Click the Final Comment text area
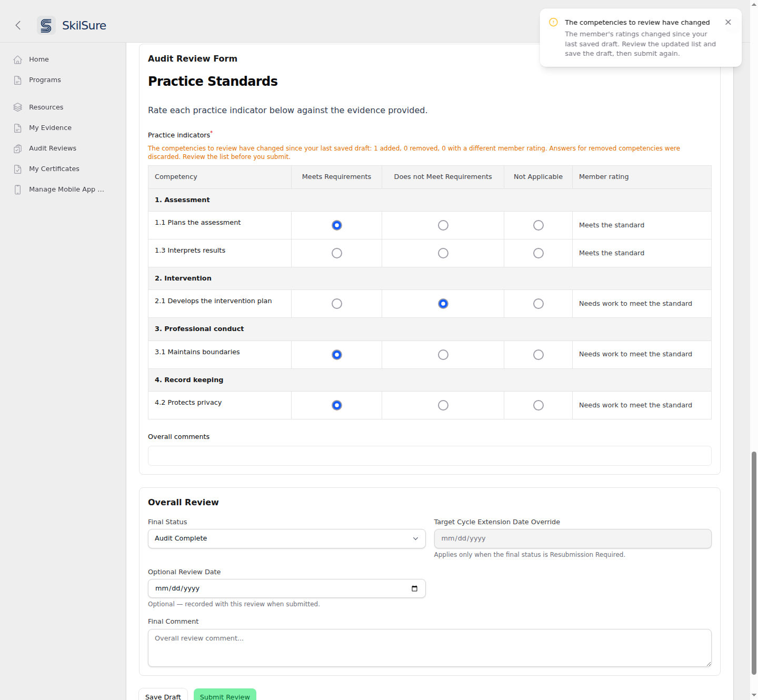This screenshot has width=758, height=700. point(430,648)
